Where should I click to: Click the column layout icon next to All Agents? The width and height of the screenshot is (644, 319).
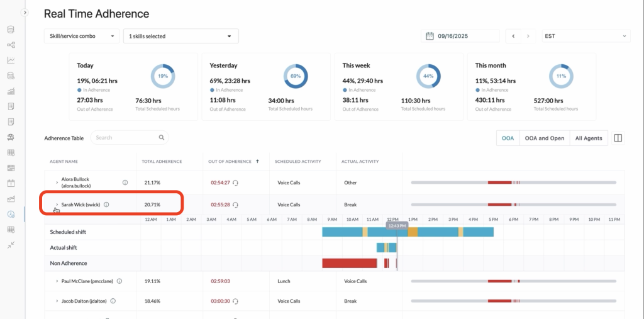tap(618, 138)
